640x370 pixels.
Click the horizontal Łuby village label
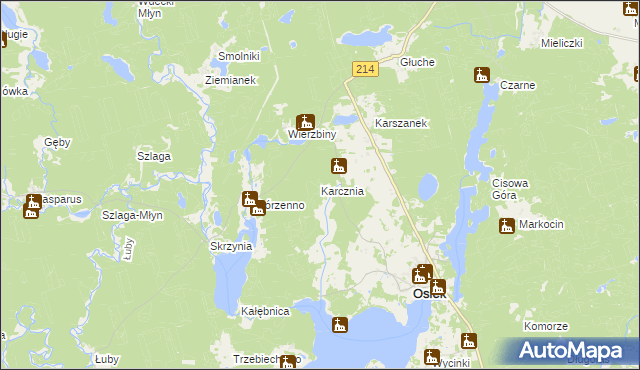click(x=107, y=359)
